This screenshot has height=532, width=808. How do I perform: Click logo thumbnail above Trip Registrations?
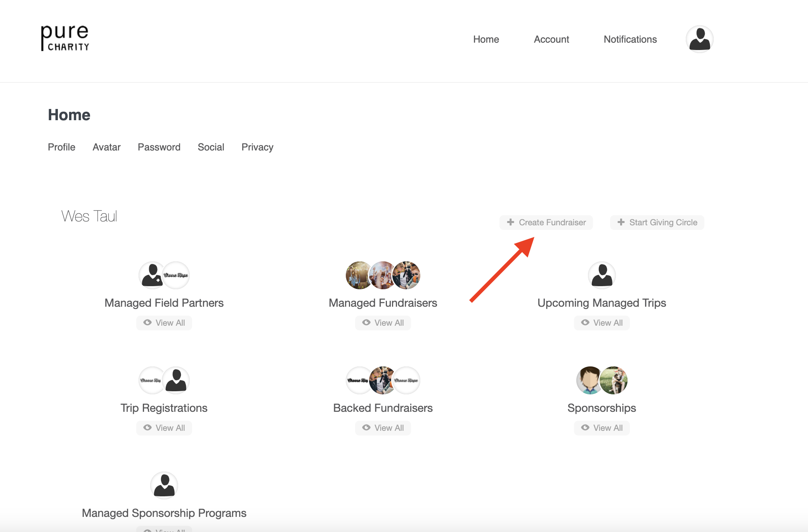pos(151,380)
